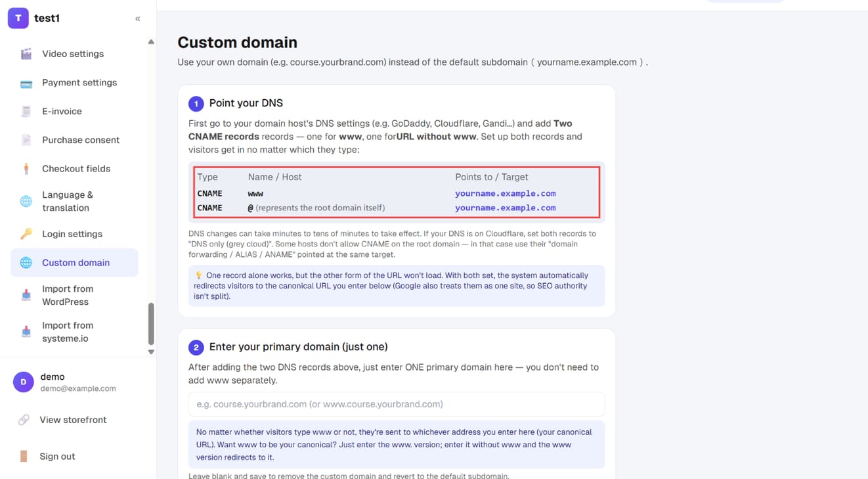868x479 pixels.
Task: Open Language & translation settings
Action: [74, 201]
